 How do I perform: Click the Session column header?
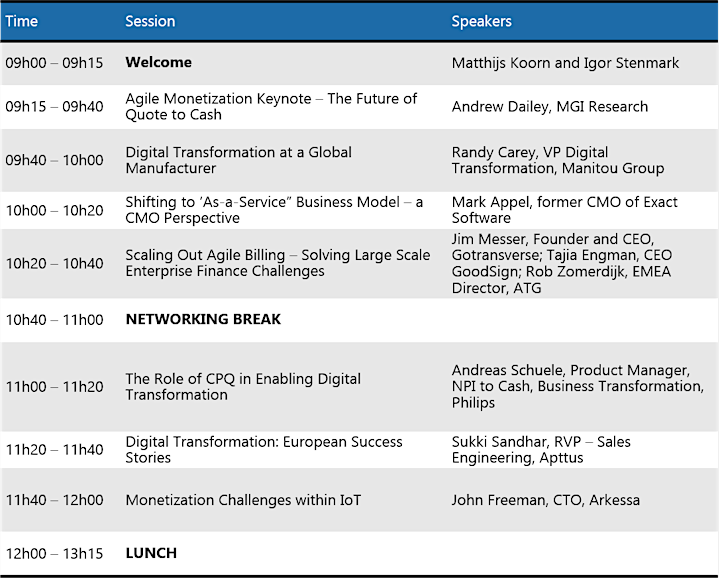[x=150, y=22]
